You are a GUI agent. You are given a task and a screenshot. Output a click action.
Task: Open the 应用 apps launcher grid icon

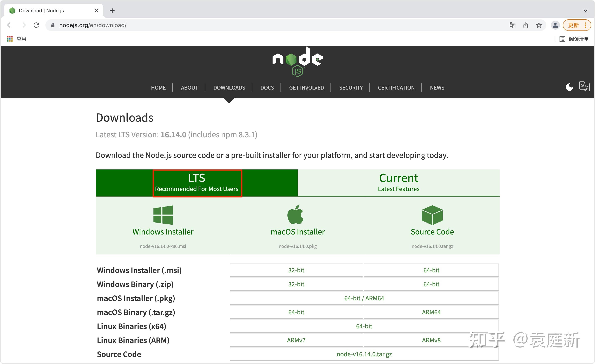10,39
